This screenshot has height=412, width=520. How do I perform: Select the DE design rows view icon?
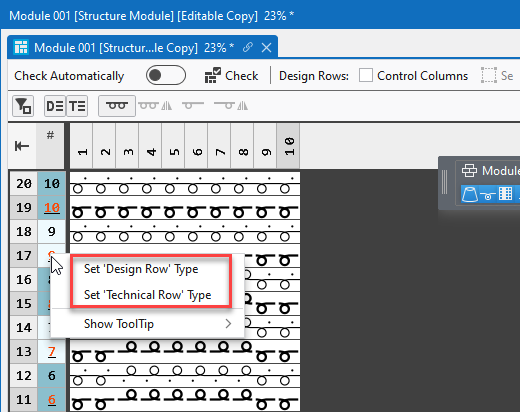55,106
